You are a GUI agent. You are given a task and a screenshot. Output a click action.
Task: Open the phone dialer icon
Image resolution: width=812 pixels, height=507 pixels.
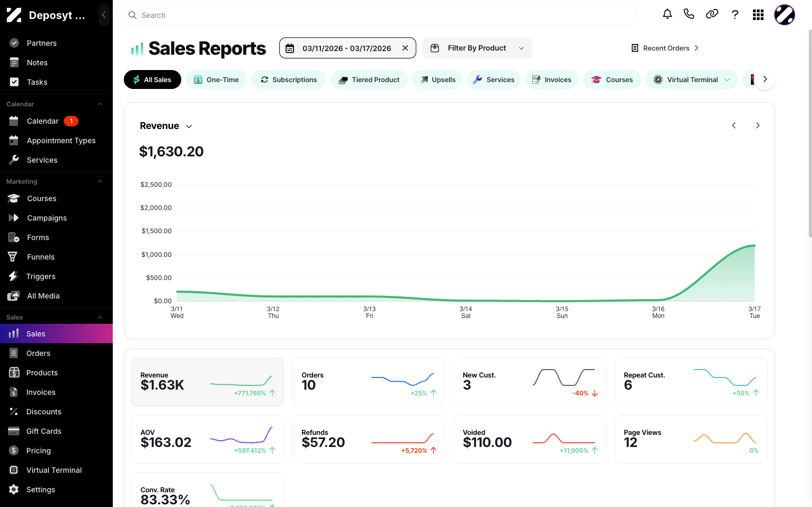coord(689,14)
